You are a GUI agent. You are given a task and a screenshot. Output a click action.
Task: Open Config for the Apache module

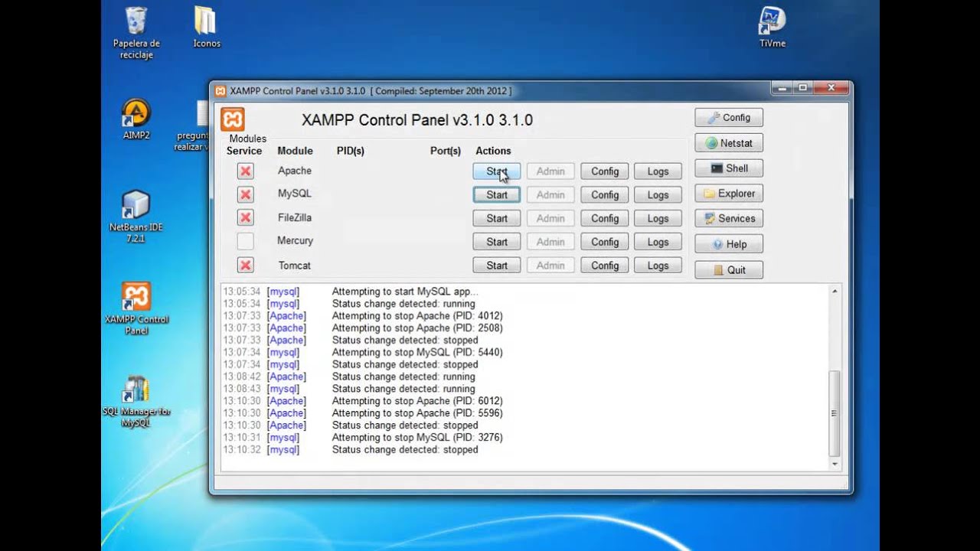point(605,171)
